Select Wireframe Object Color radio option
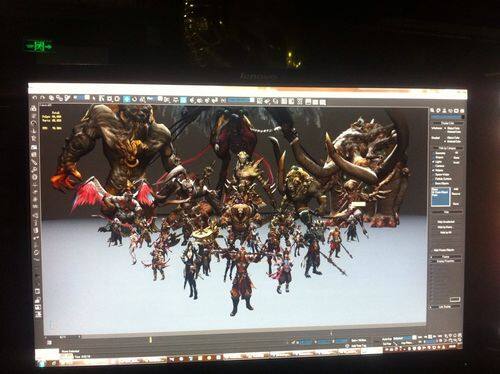 pyautogui.click(x=445, y=128)
